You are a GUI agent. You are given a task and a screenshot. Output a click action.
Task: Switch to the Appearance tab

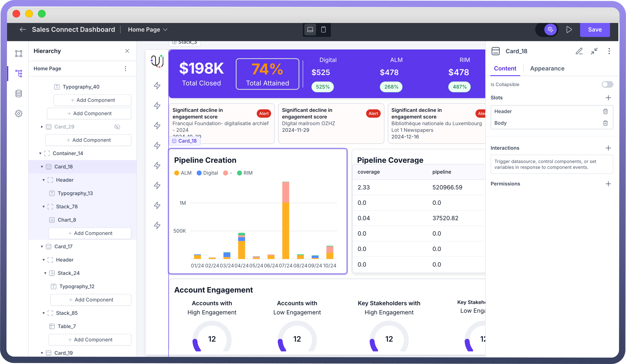pos(547,68)
